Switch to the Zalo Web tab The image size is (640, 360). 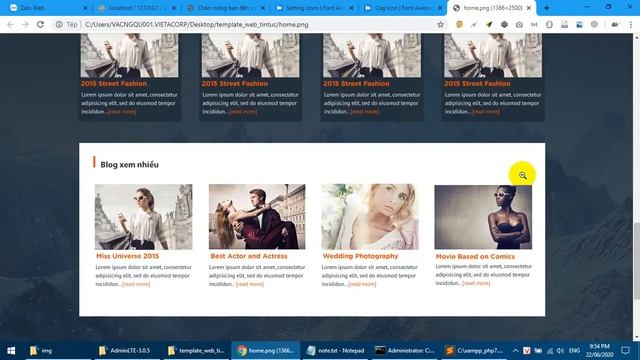(44, 8)
